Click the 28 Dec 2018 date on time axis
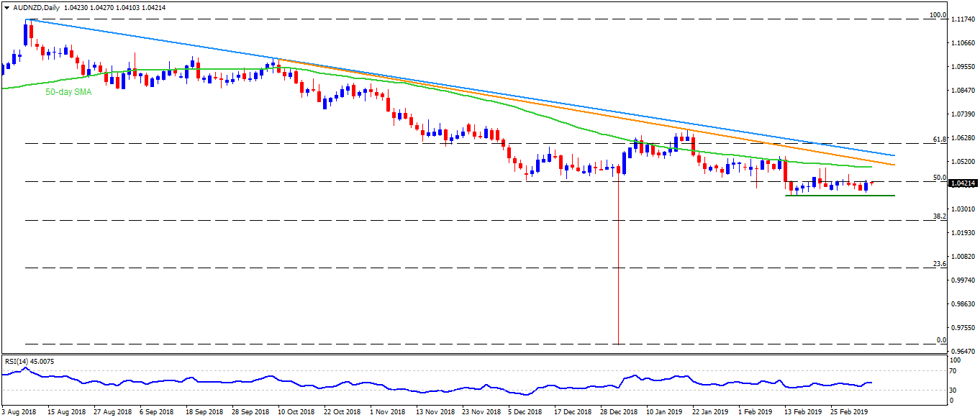Viewport: 980px width, 420px height. [620, 414]
